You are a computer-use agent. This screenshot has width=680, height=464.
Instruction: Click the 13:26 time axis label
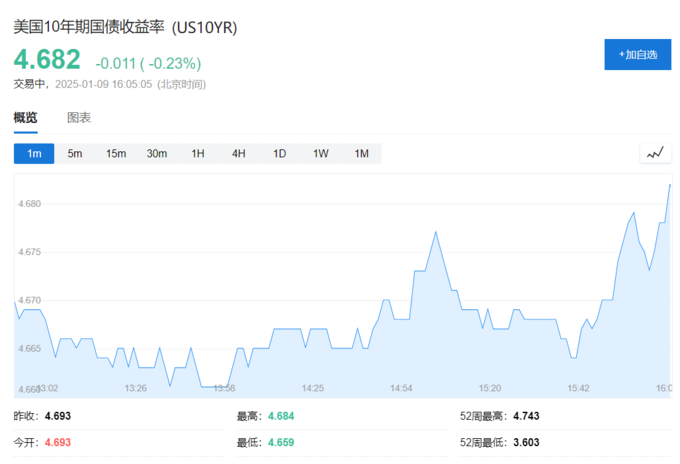[x=135, y=388]
